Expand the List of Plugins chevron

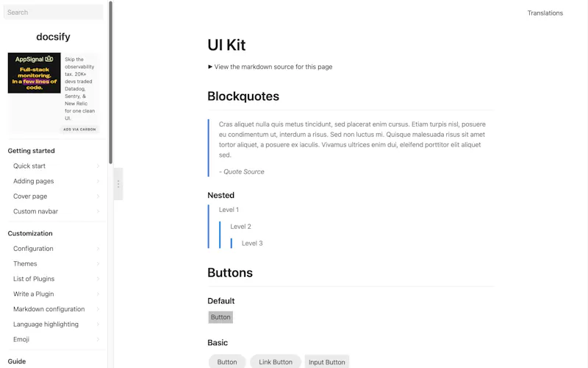click(98, 279)
